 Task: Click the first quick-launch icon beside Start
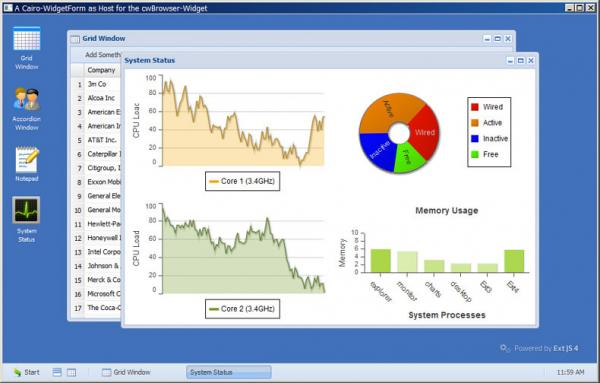[57, 372]
